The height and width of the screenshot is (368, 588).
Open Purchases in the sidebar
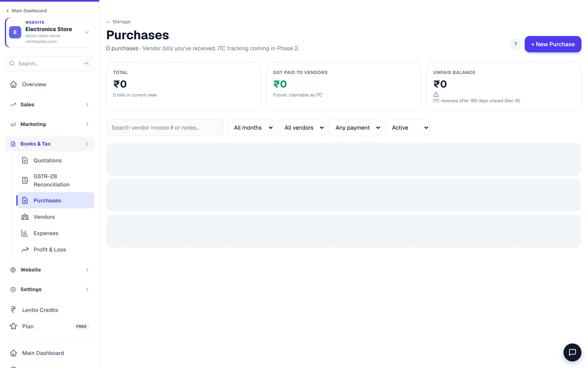coord(55,200)
